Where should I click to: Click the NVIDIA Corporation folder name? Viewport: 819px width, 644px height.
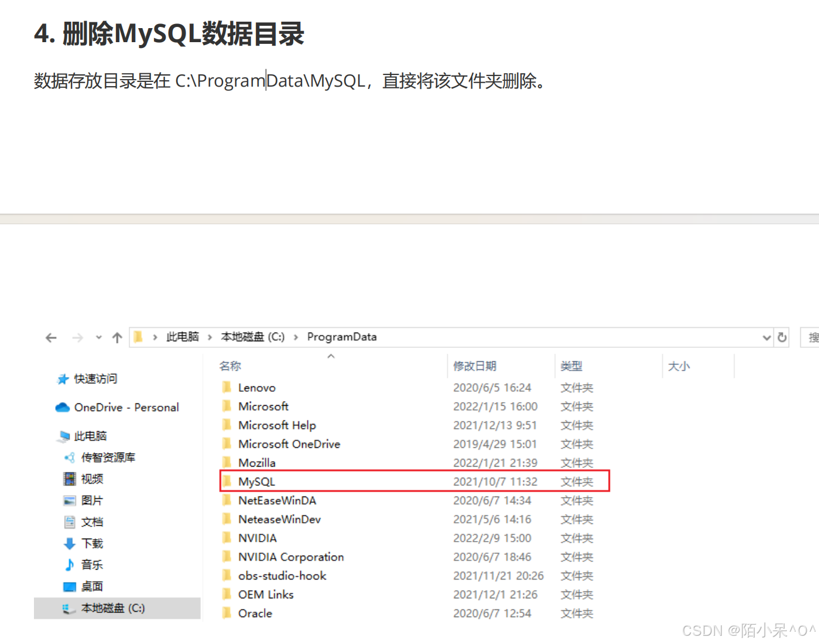coord(291,557)
